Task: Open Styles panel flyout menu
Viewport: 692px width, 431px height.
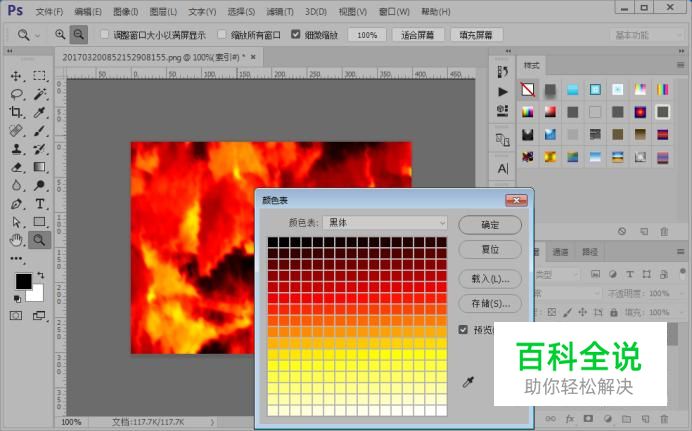Action: tap(681, 65)
